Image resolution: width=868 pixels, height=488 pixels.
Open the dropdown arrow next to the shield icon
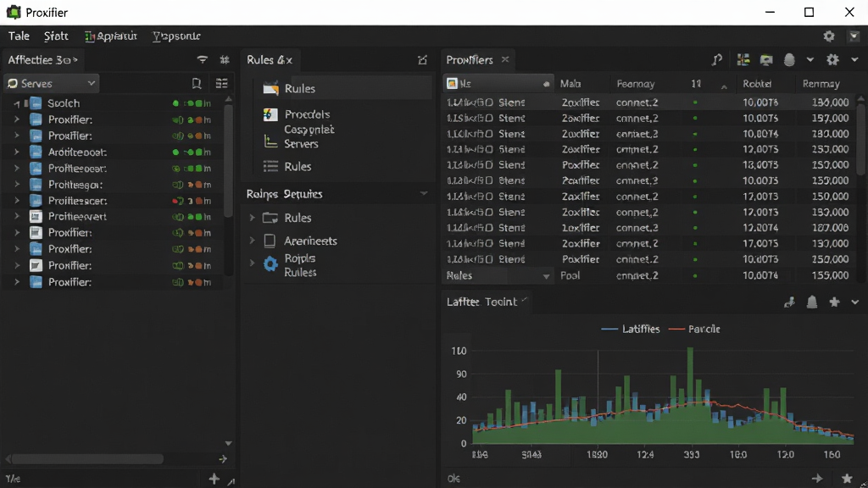pos(810,60)
